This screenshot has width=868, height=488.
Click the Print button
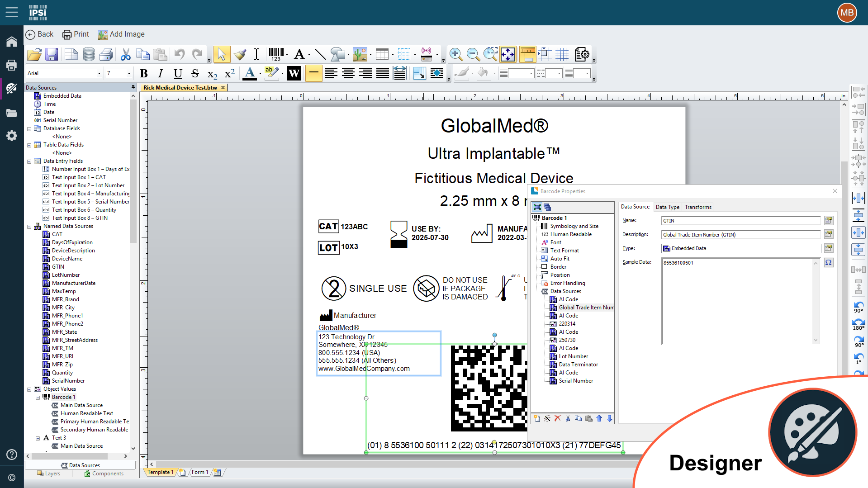[76, 34]
